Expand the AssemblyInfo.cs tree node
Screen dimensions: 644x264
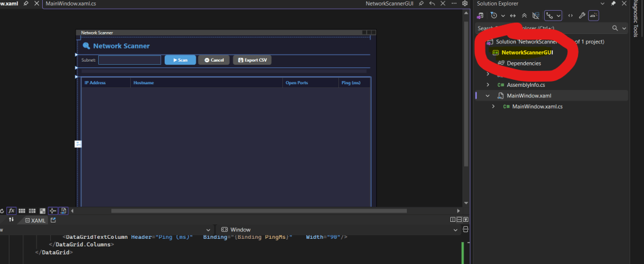(x=487, y=84)
